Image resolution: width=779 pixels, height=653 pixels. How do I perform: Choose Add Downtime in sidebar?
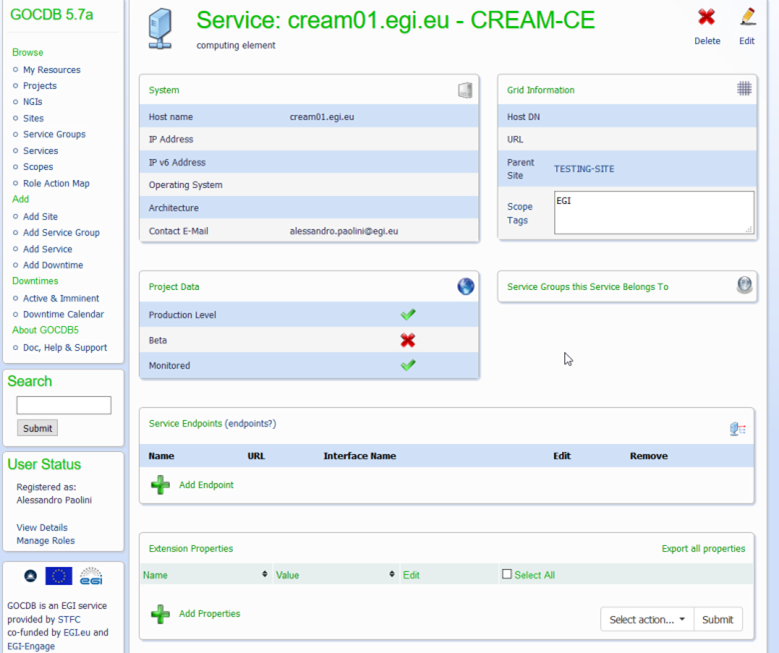coord(53,265)
